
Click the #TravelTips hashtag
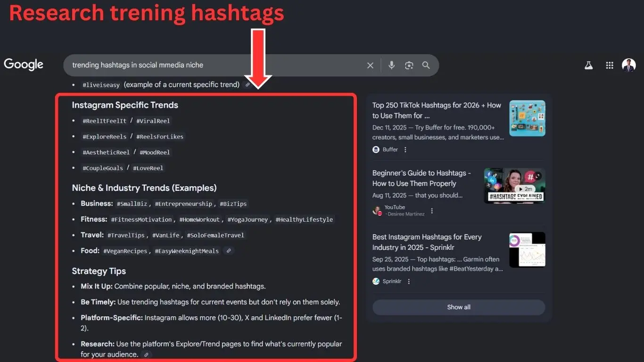click(126, 235)
